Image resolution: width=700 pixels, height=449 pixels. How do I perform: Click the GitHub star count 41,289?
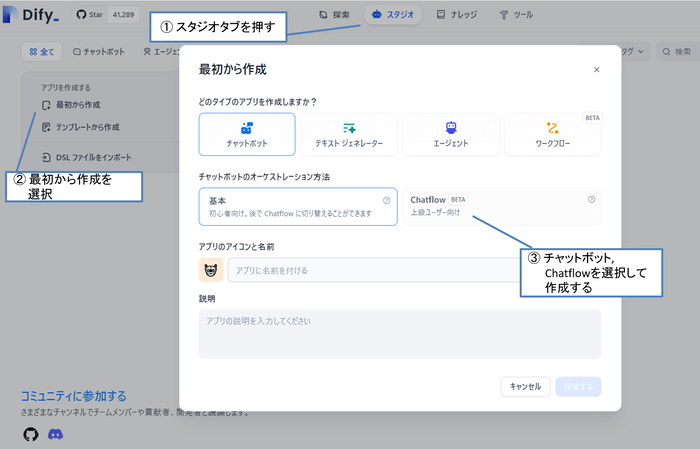coord(124,15)
